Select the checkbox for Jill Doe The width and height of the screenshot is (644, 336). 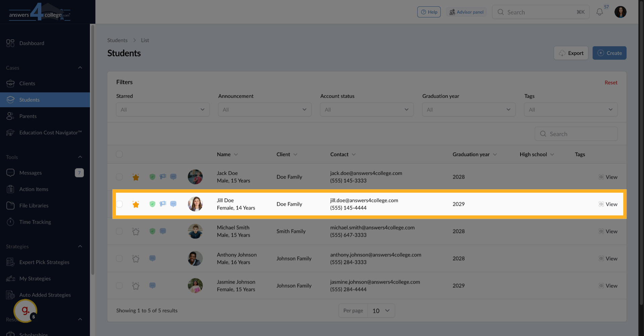(119, 204)
